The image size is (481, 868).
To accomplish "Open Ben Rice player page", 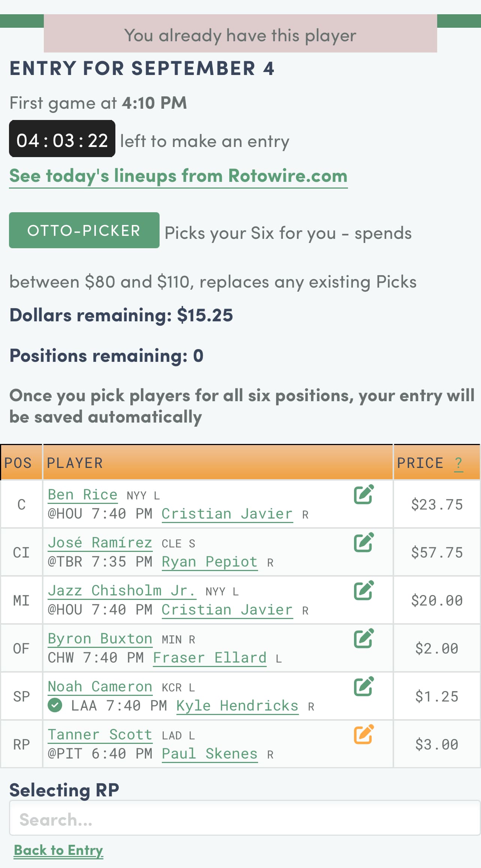I will tap(82, 495).
